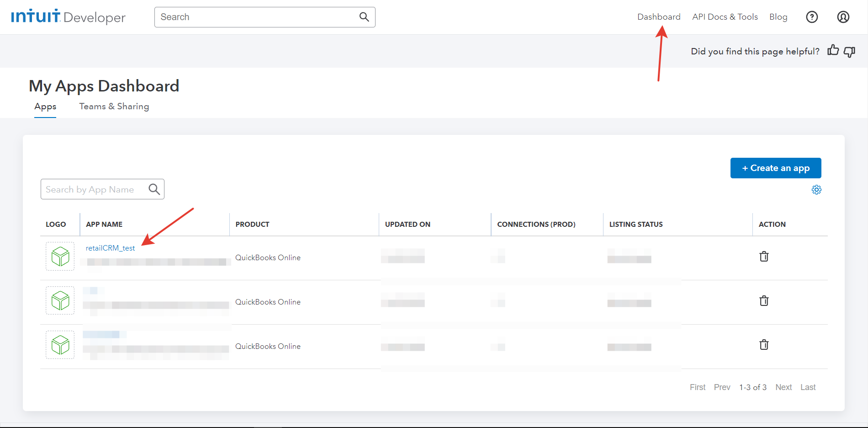Go to Prev page of apps

(722, 387)
